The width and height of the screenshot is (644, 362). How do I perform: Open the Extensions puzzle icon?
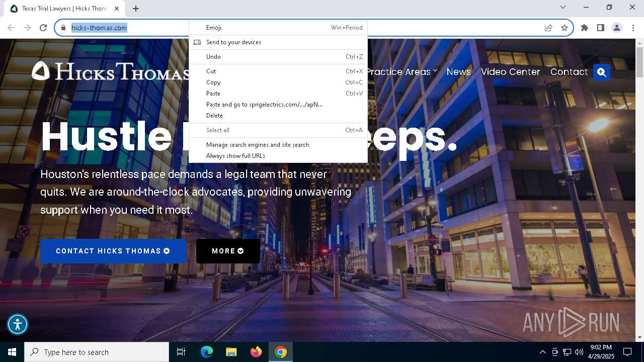(585, 28)
